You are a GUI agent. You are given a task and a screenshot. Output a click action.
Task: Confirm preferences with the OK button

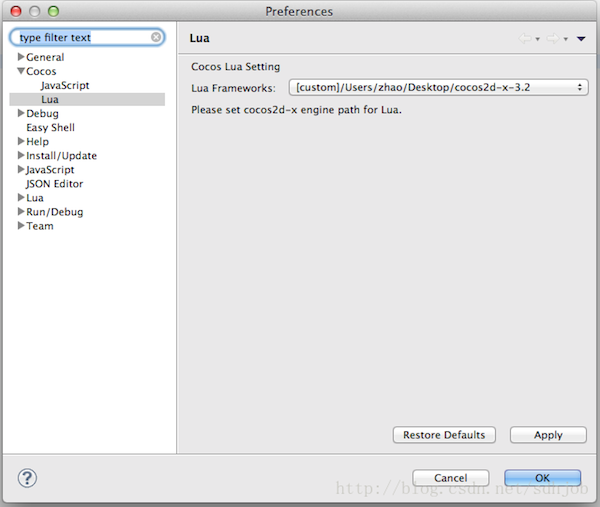click(542, 478)
